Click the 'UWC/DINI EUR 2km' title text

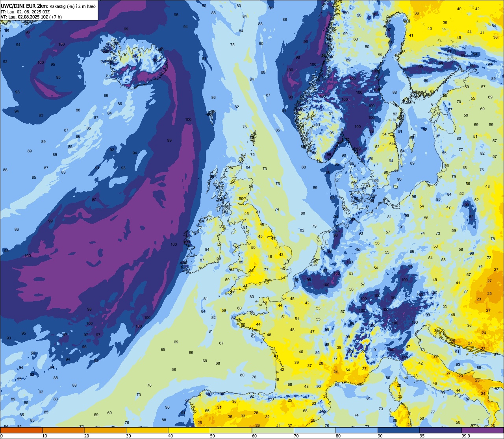point(24,6)
